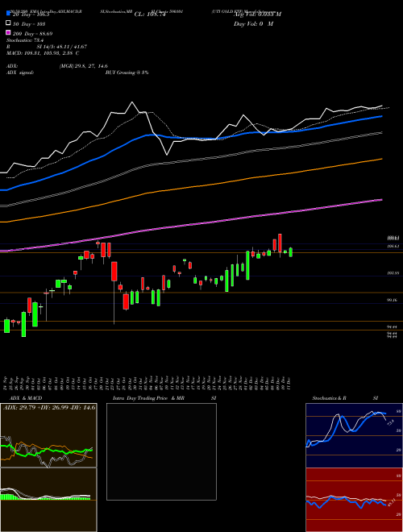Select the 'SI 14/3: 48.11 / 41.67' readout
The width and height of the screenshot is (403, 532).
pyautogui.click(x=62, y=47)
